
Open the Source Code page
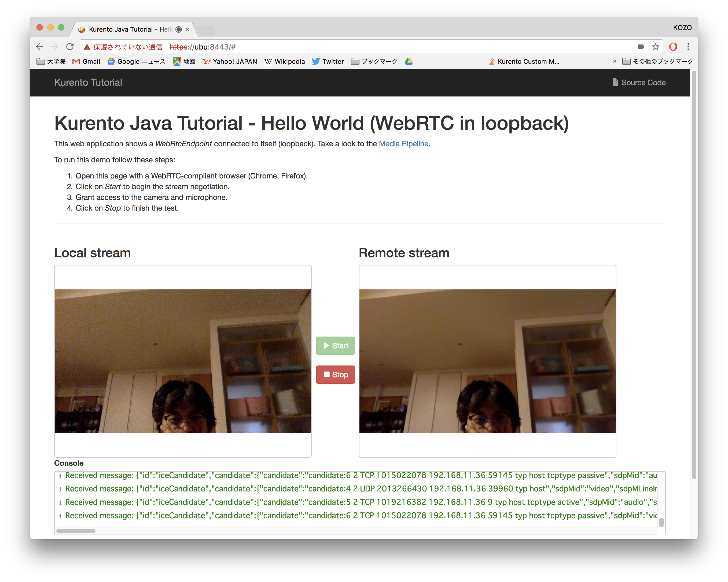point(639,82)
